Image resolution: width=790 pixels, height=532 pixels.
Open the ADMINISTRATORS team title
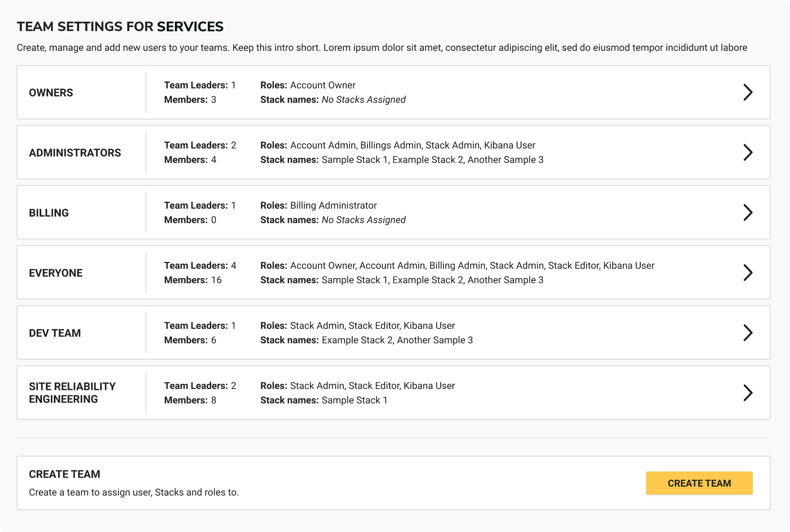(75, 153)
